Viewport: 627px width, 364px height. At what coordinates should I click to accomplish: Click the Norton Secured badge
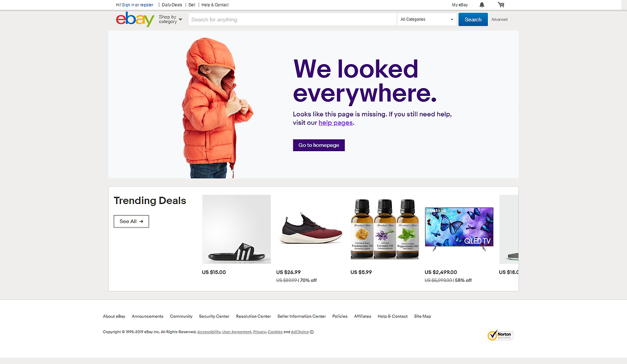coord(500,335)
